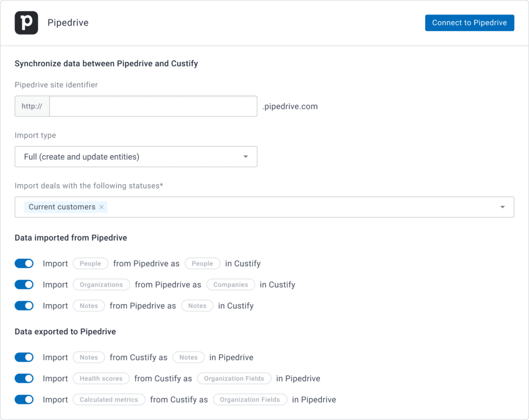The width and height of the screenshot is (529, 420).
Task: Click the Synchronize data between Pipedrive heading
Action: [106, 64]
